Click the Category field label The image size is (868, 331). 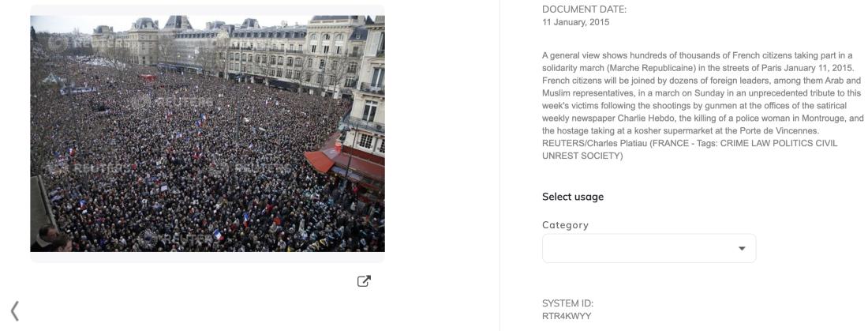(x=565, y=225)
